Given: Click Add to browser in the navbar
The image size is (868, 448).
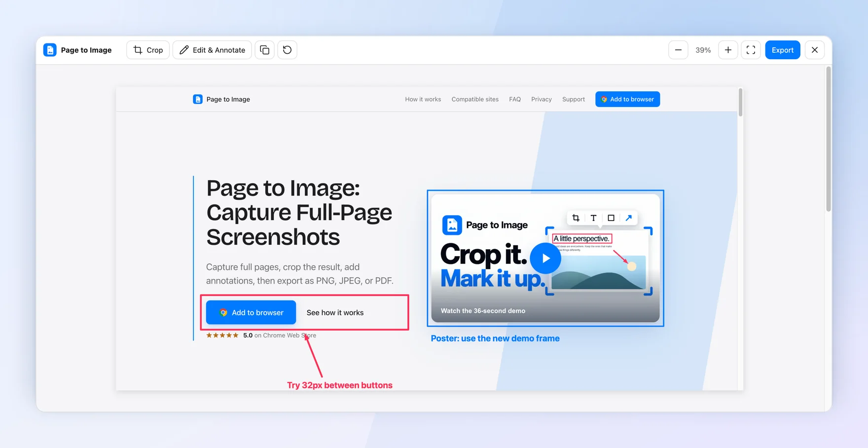Looking at the screenshot, I should click(627, 99).
